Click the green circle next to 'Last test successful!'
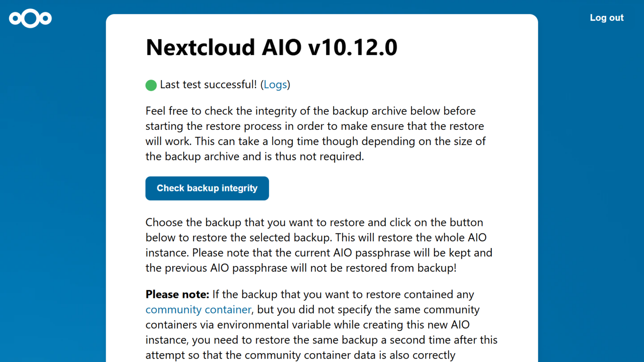This screenshot has width=644, height=362. pyautogui.click(x=151, y=85)
